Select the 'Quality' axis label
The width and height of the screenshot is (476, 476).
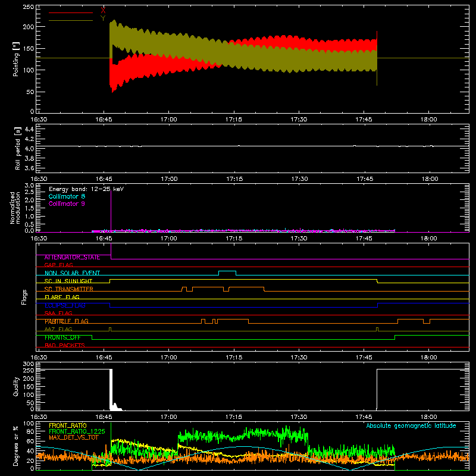point(16,386)
